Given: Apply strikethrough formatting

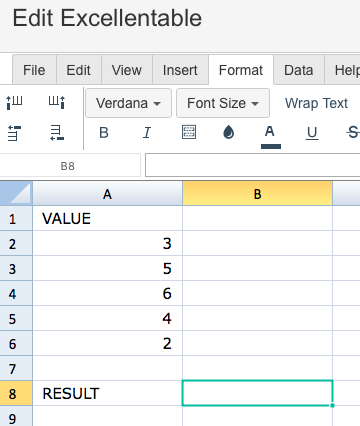Looking at the screenshot, I should tap(353, 133).
